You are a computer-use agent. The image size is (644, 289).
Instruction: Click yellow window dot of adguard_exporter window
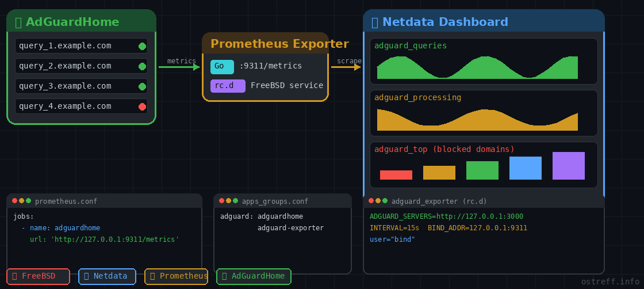pyautogui.click(x=378, y=200)
